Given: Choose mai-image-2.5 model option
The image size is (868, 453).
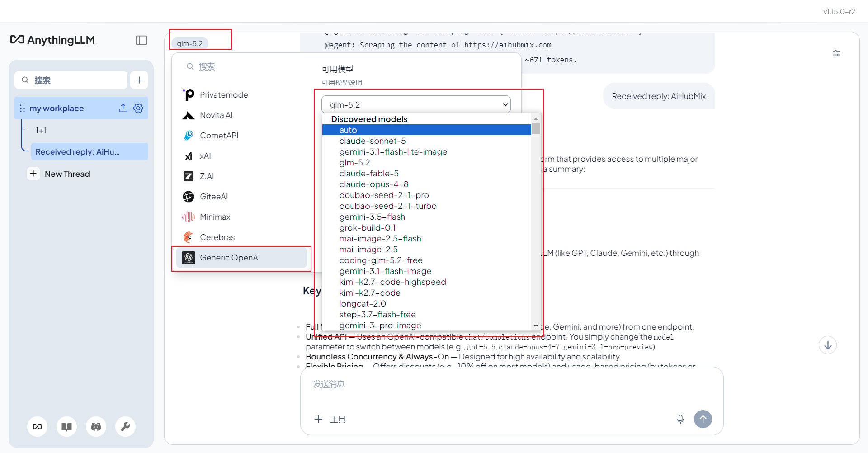Looking at the screenshot, I should (427, 250).
